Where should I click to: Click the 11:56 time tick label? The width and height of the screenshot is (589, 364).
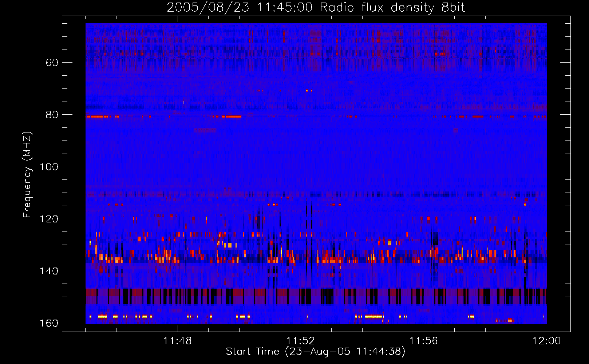coord(423,341)
